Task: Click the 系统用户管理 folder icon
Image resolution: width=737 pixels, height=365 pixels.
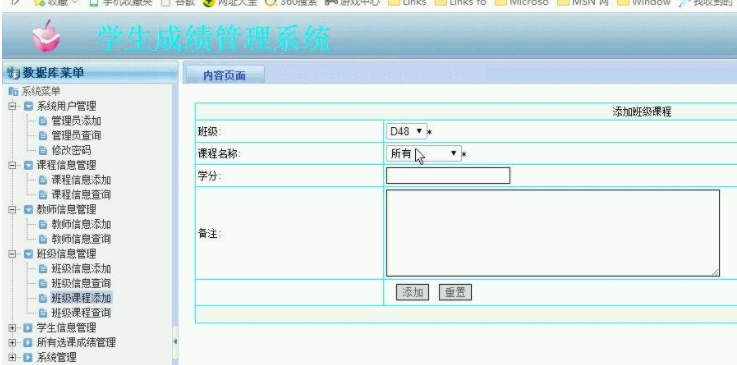Action: (x=28, y=106)
